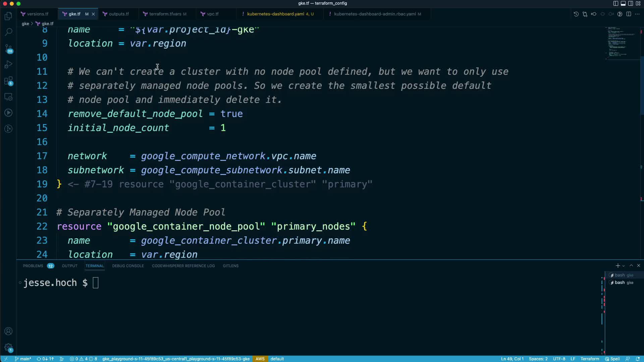The height and width of the screenshot is (362, 644).
Task: Open the Search view in activity bar
Action: click(x=8, y=32)
